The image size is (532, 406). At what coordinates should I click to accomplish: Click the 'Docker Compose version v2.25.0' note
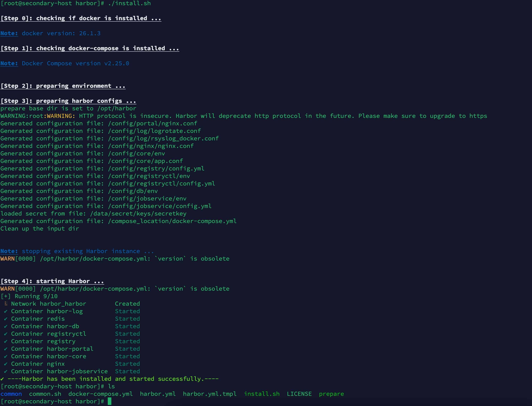75,63
